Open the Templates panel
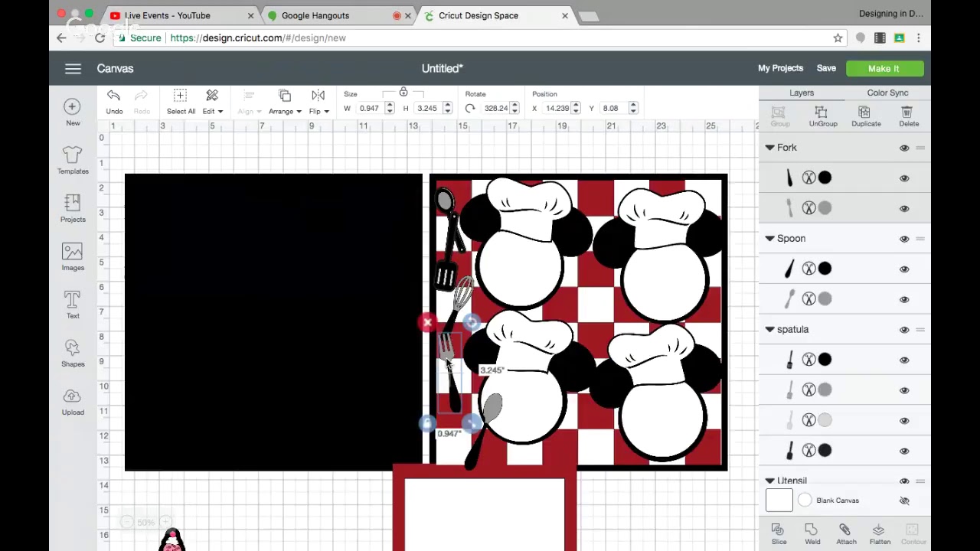 73,160
